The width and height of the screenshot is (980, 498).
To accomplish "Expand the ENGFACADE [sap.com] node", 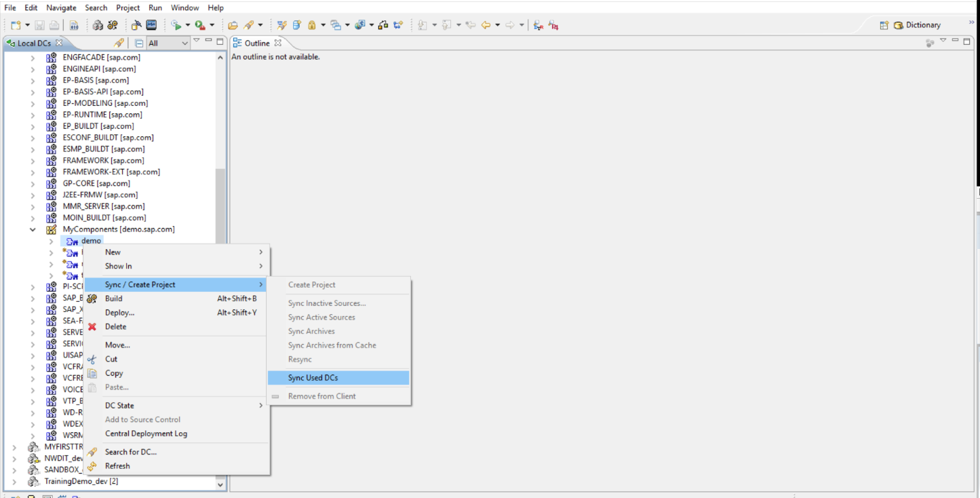I will coord(33,58).
